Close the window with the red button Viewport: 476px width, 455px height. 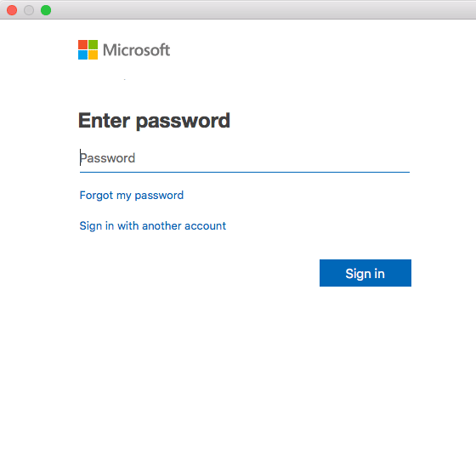click(12, 10)
